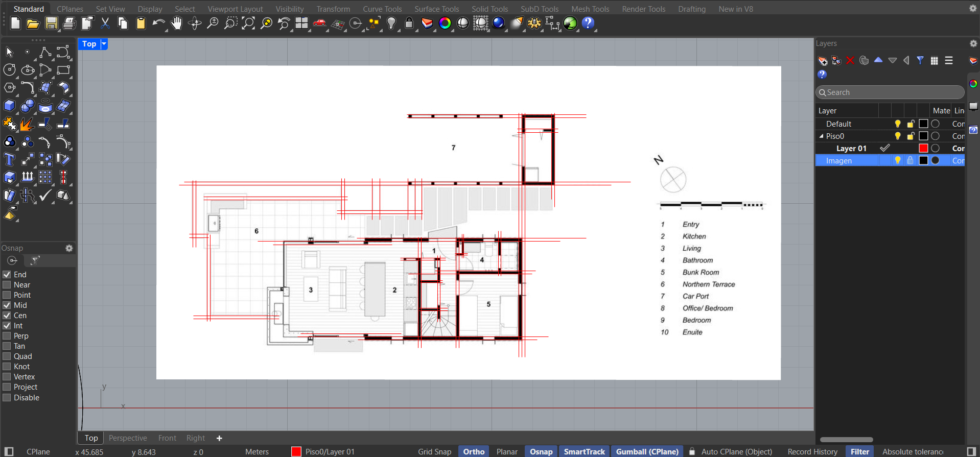This screenshot has height=457, width=980.
Task: Click the four viewports layout icon
Action: pos(301,23)
